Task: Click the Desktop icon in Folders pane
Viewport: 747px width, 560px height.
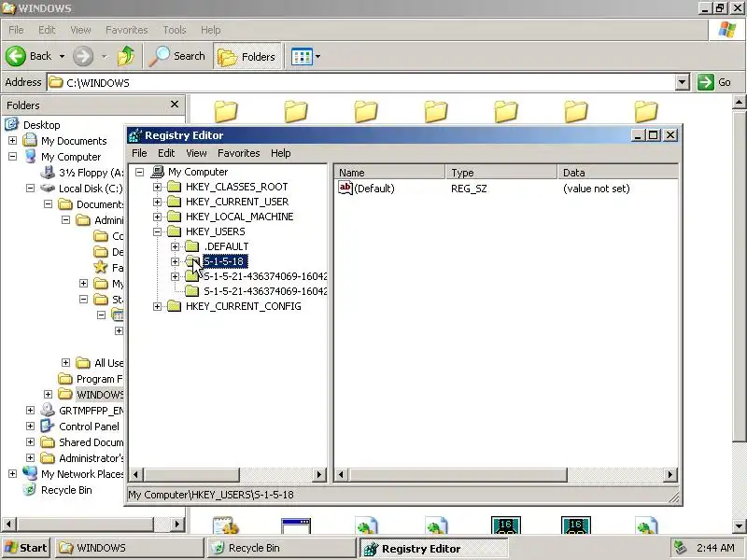Action: 11,125
